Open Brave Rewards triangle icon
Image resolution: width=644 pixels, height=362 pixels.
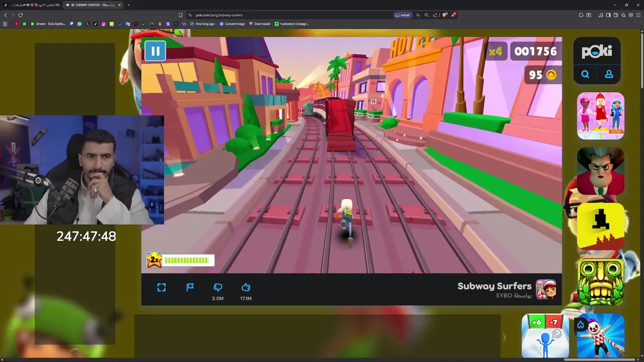(x=453, y=15)
